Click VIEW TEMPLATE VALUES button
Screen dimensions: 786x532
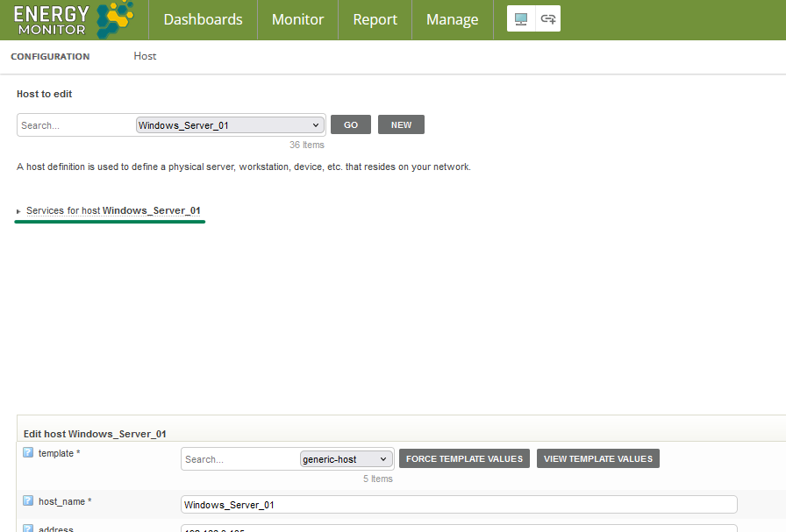tap(597, 458)
